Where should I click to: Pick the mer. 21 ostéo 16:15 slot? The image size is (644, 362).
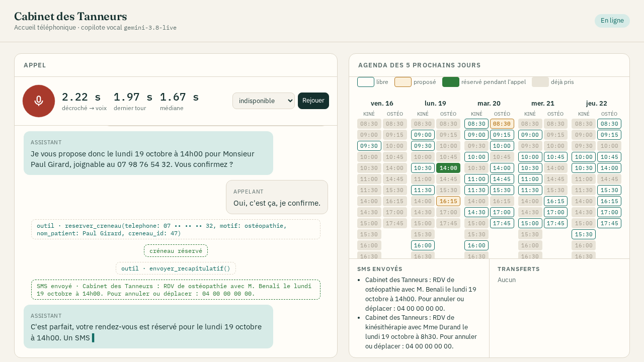555,201
